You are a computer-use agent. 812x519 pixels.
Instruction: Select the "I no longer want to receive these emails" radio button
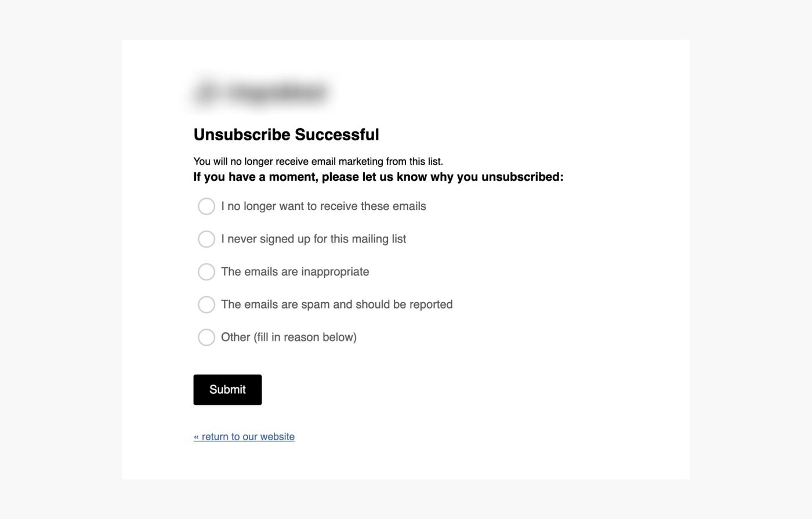click(x=206, y=206)
